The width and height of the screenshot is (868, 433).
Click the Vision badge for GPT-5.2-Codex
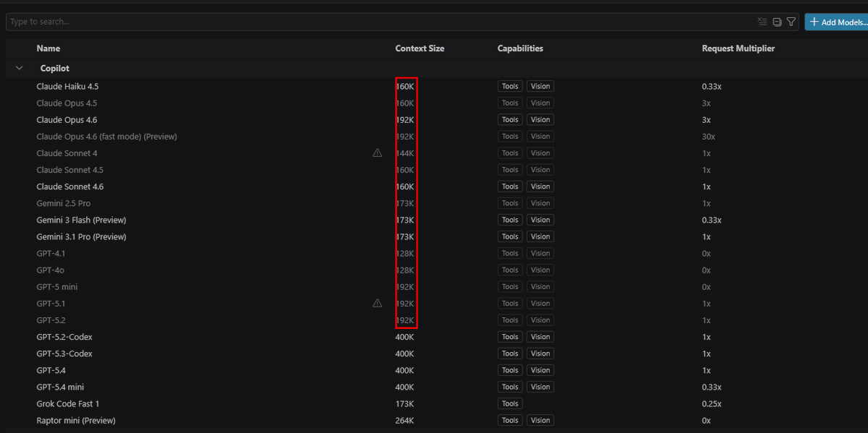tap(540, 337)
